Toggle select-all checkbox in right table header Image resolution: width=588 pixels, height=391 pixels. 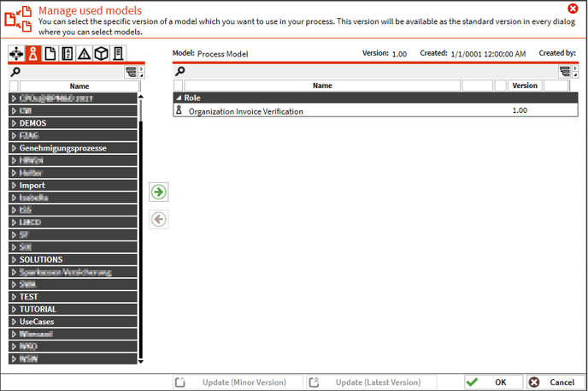point(179,86)
